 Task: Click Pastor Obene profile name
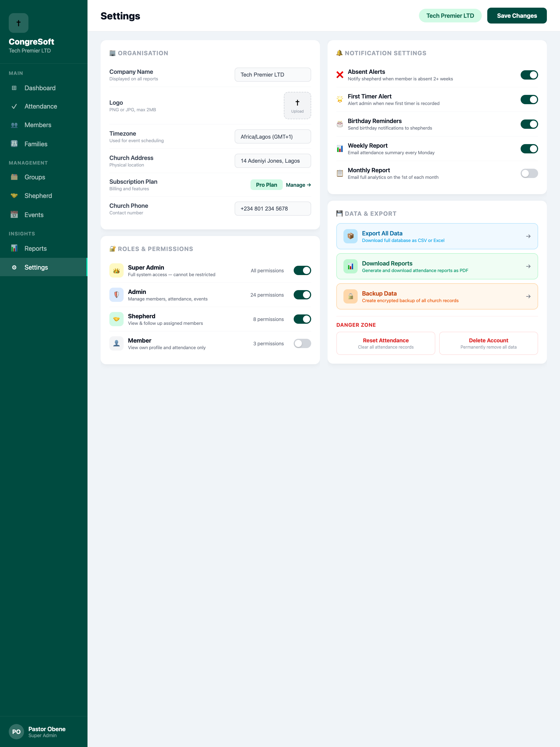click(47, 729)
